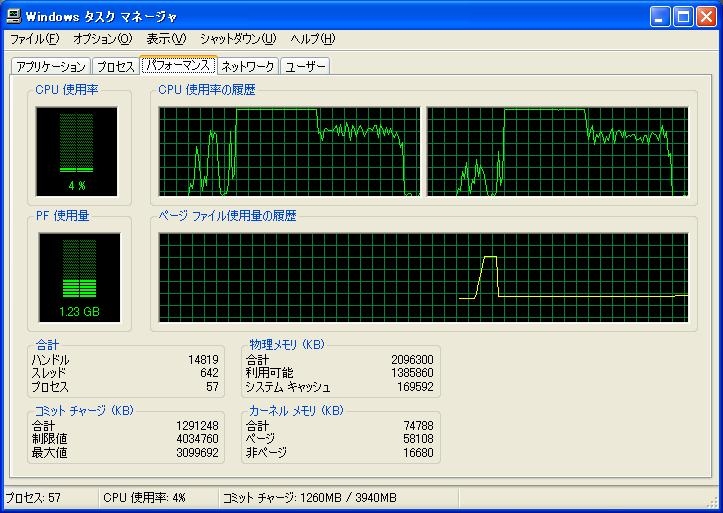Screen dimensions: 723x513
Task: Minimize the Task Manager window
Action: 660,17
